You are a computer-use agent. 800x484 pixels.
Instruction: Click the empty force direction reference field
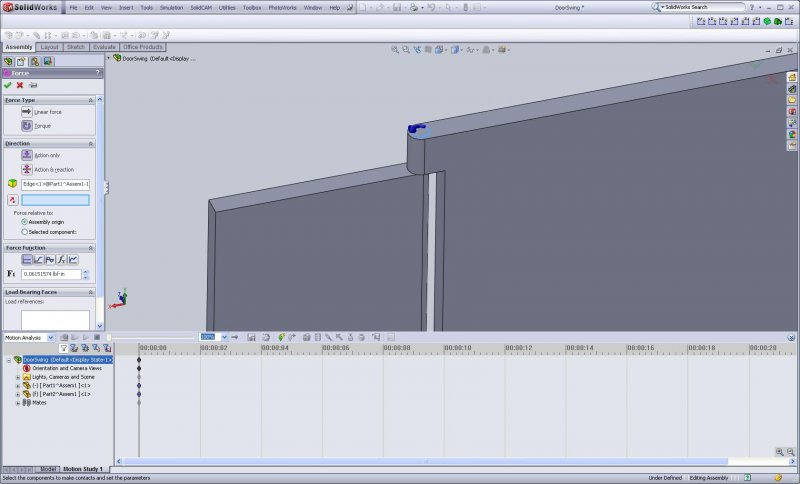[56, 200]
